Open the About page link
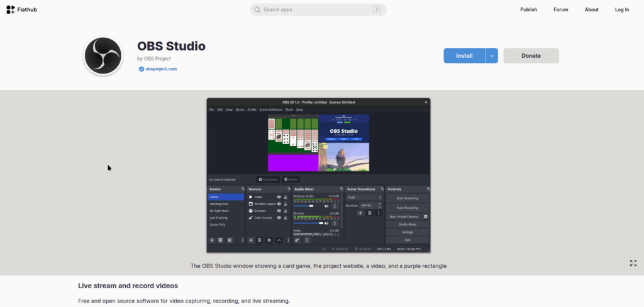Screen dimensions: 644x307 [591, 9]
